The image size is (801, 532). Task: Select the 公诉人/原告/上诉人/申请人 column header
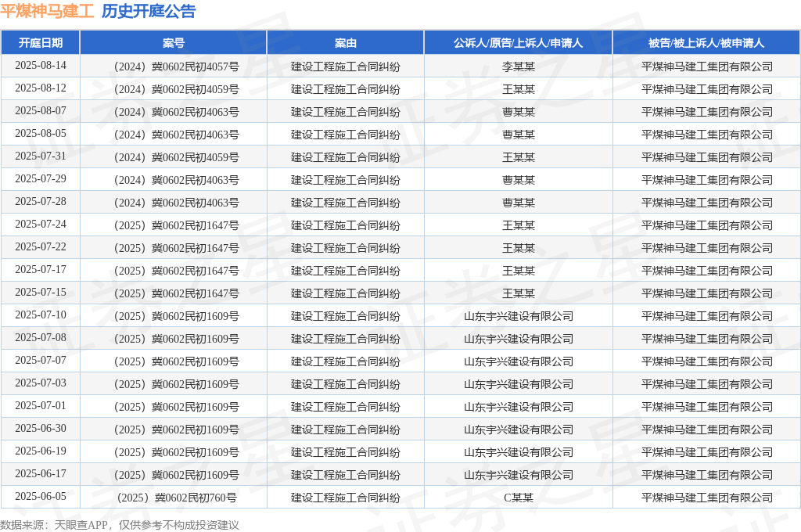[518, 43]
